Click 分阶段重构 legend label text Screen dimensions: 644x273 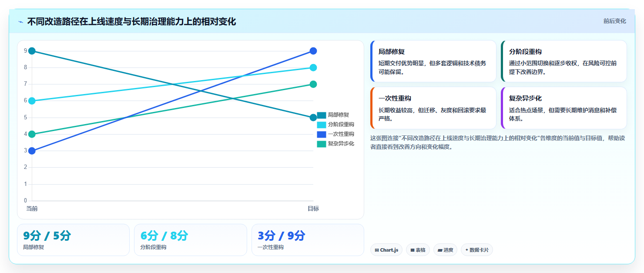(x=341, y=125)
